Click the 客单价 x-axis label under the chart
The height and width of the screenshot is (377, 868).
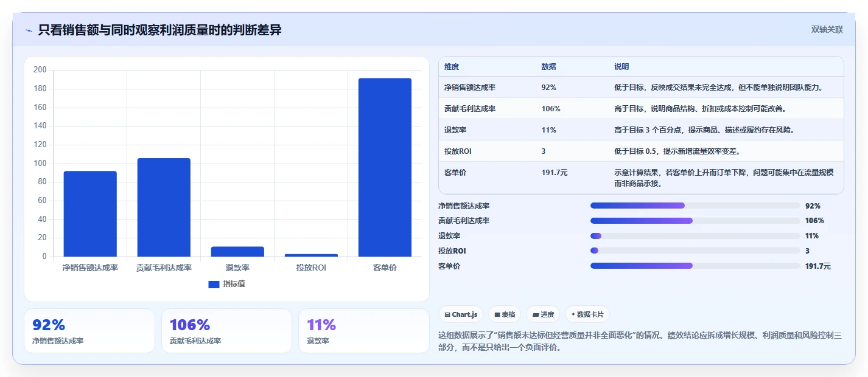385,268
